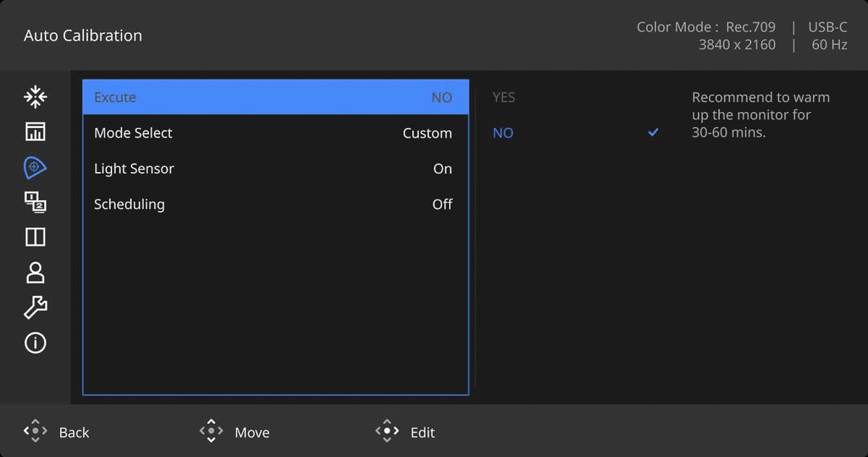Screen dimensions: 868x457
Task: Open the Picture settings sidebar icon
Action: [35, 132]
